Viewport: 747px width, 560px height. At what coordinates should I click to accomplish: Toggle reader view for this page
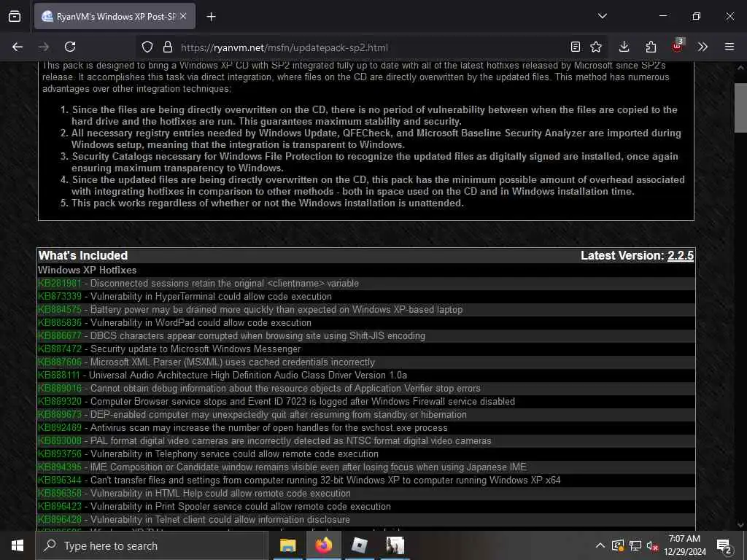pos(576,47)
